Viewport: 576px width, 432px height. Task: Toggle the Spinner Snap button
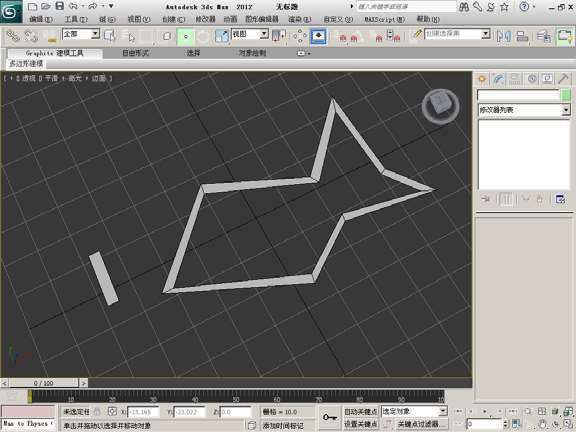pyautogui.click(x=394, y=37)
